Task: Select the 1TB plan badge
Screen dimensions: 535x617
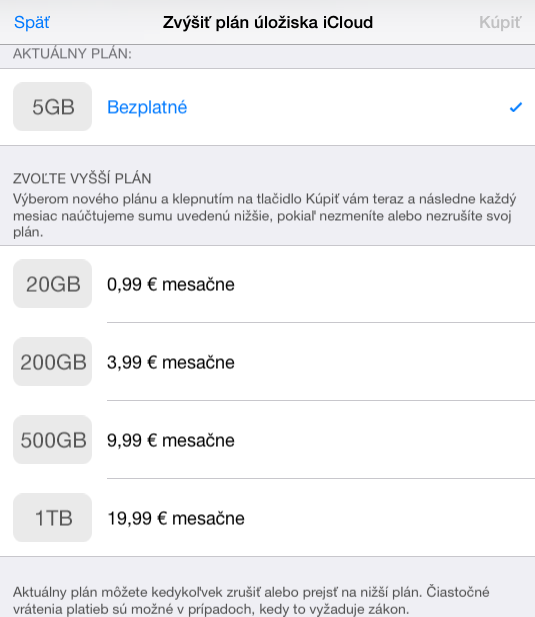Action: coord(52,517)
